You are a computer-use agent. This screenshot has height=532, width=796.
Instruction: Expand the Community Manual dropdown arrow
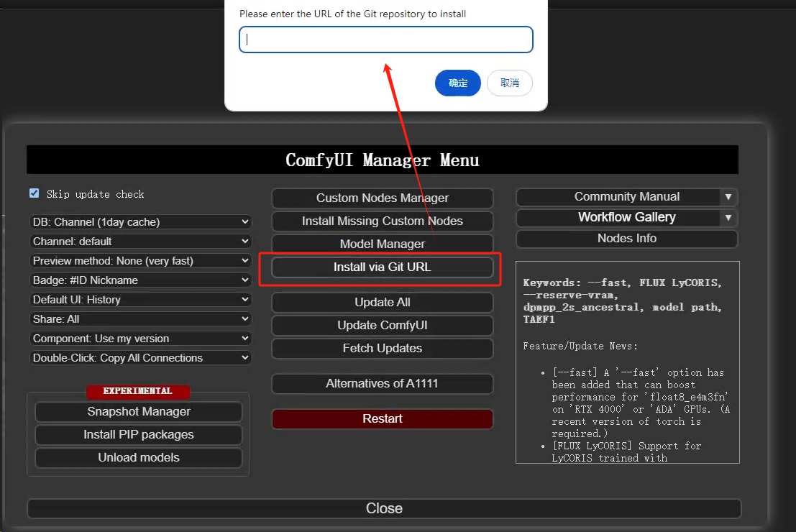728,197
